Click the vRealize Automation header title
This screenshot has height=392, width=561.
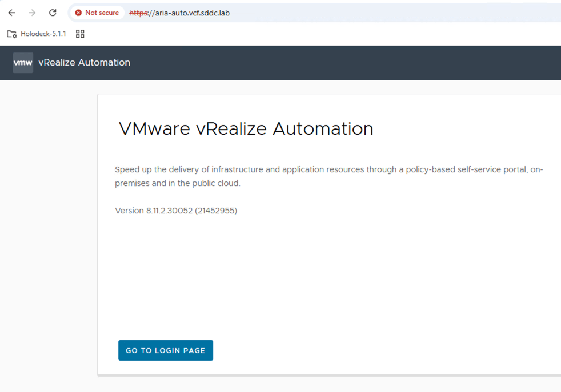click(84, 63)
